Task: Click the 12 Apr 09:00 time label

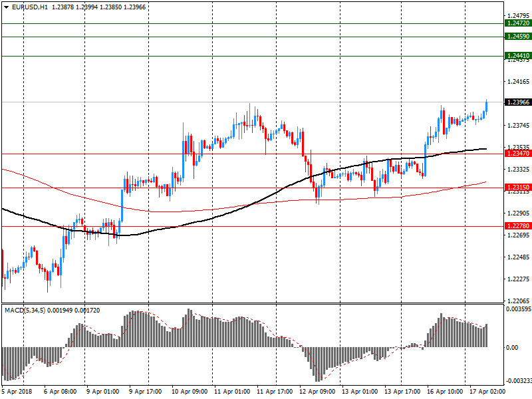Action: point(317,392)
